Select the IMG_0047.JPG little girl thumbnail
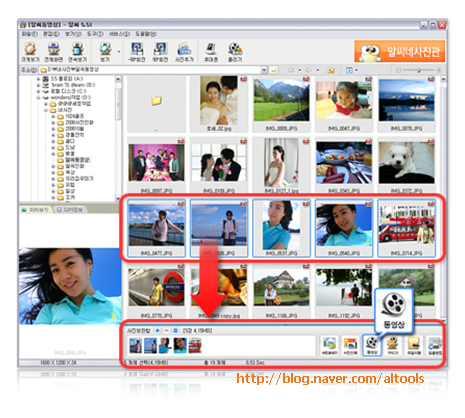Viewport: 465px width, 418px height. click(344, 104)
